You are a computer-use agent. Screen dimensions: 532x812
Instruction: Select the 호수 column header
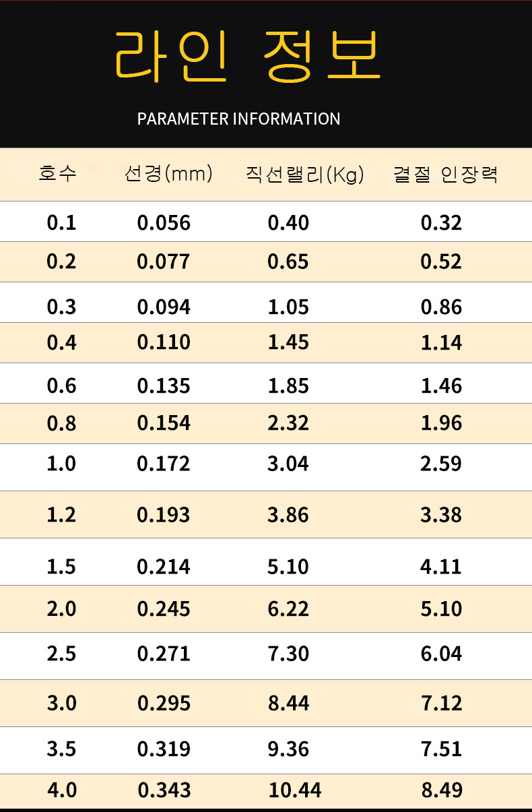pos(59,175)
